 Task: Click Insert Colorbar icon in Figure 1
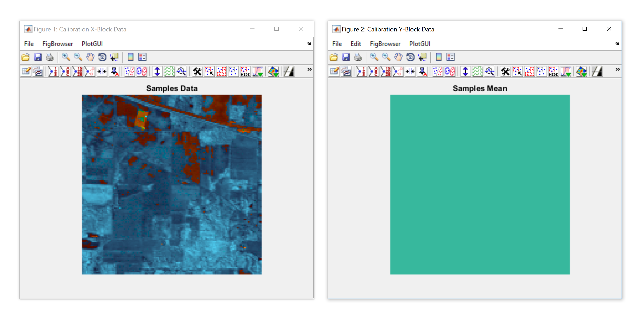[130, 57]
